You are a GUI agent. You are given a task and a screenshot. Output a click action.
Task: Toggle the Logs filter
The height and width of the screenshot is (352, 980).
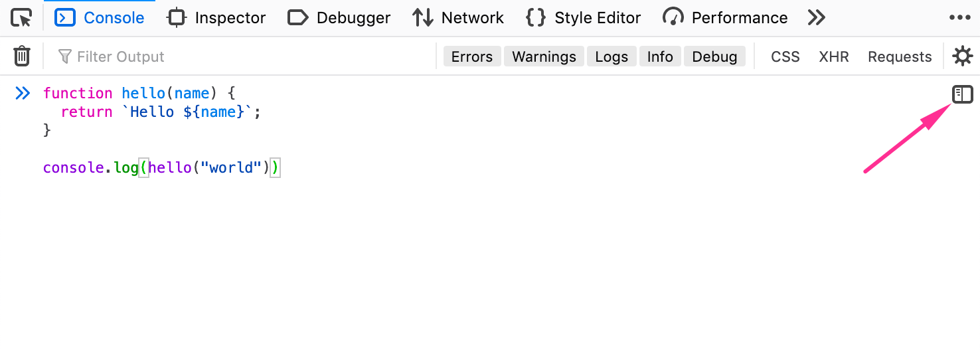click(612, 57)
